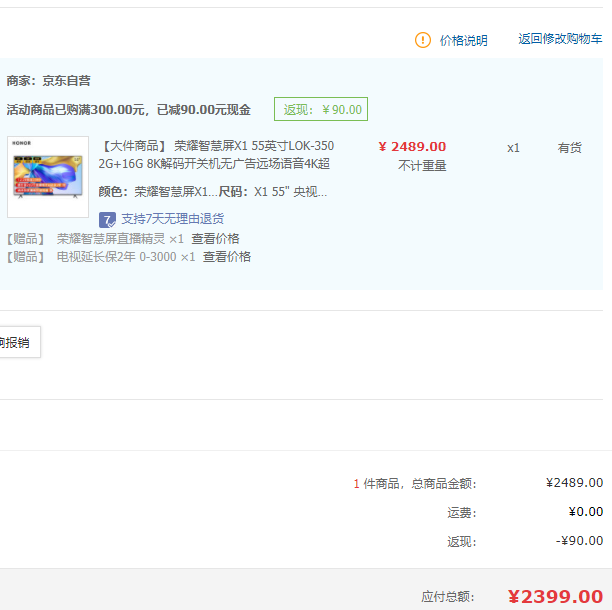Open the Honor TV product thumbnail
612x610 pixels.
tap(48, 177)
